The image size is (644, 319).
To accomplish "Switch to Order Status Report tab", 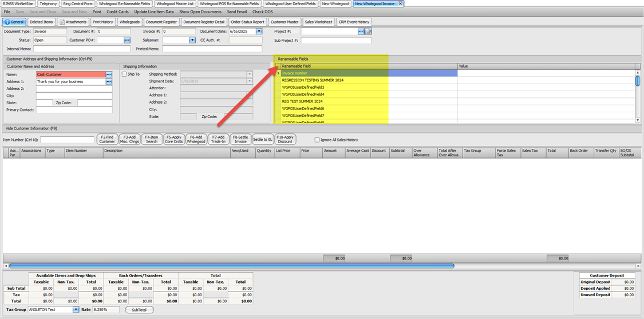I will pyautogui.click(x=248, y=22).
